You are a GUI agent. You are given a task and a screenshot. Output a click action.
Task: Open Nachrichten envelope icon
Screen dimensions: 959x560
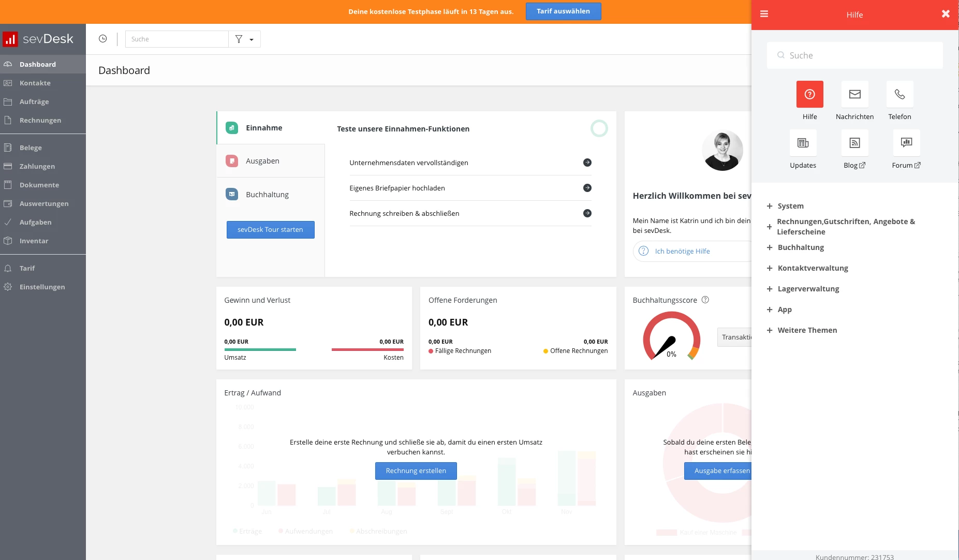pos(854,94)
